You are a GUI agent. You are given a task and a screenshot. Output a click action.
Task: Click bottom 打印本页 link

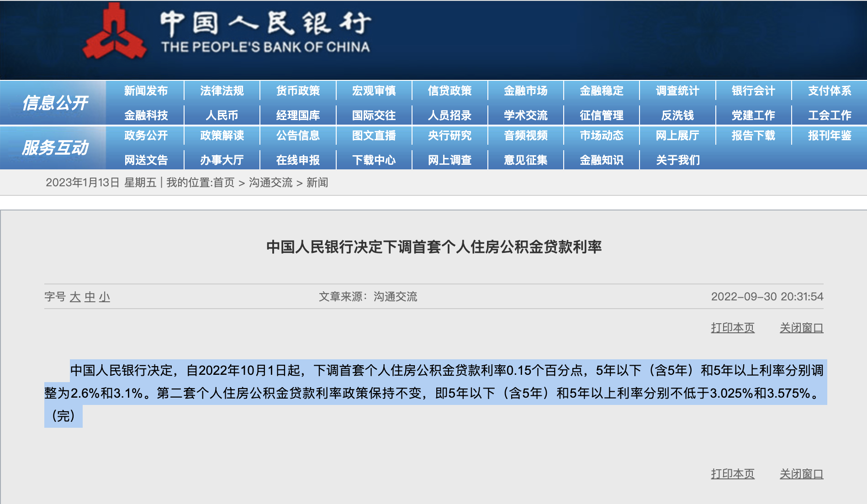tap(733, 474)
